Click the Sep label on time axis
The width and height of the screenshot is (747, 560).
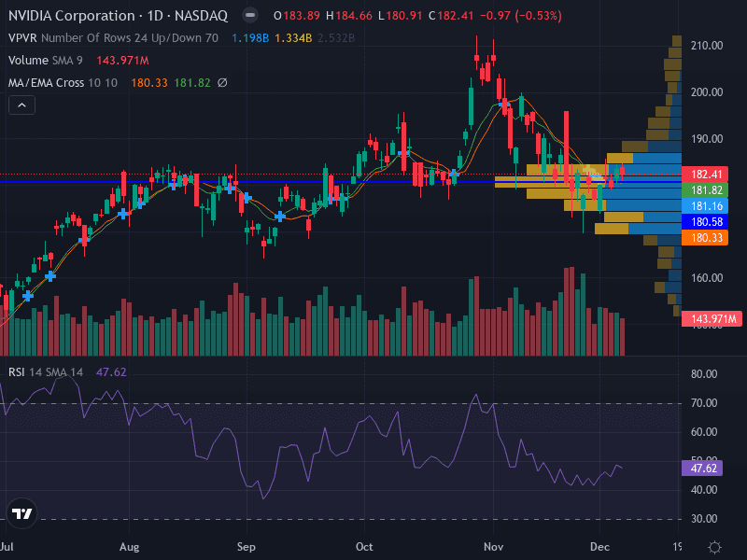point(247,547)
